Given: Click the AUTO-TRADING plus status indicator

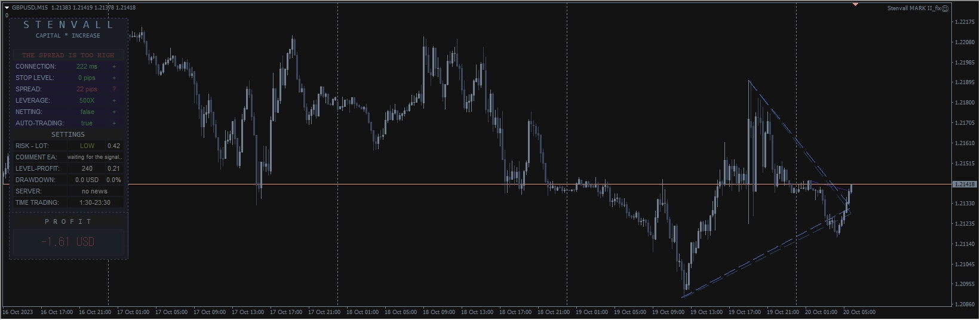Looking at the screenshot, I should point(114,123).
